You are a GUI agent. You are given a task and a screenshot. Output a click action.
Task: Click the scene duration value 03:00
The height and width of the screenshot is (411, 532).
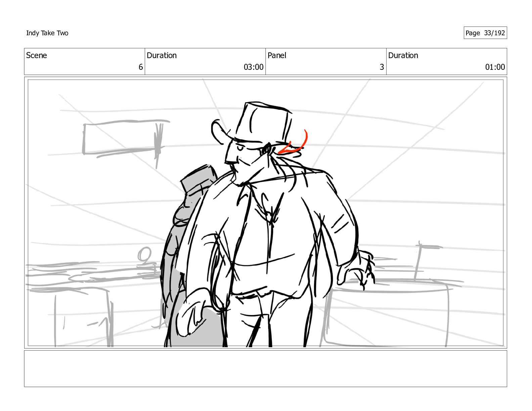click(x=254, y=67)
